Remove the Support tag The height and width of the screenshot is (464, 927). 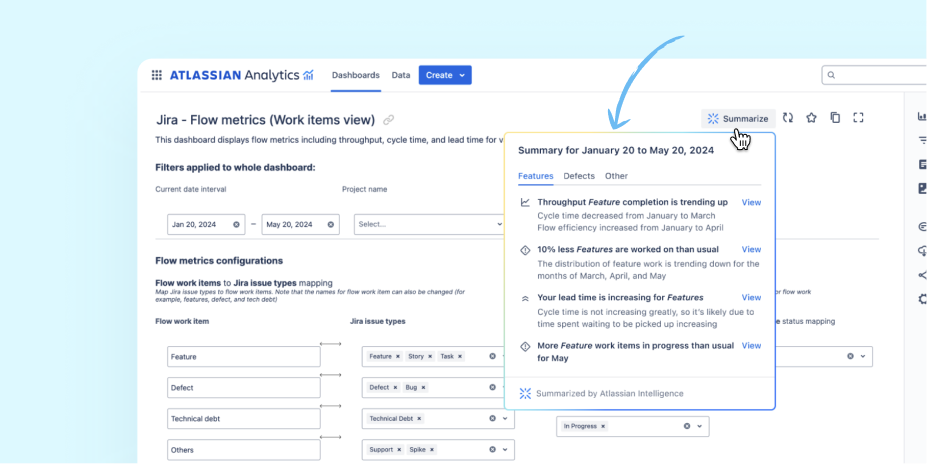[400, 450]
